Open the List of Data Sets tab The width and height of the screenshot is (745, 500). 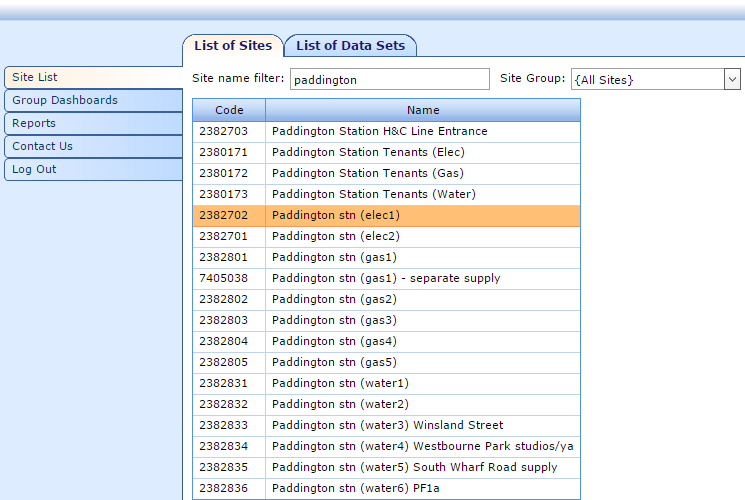click(x=350, y=46)
